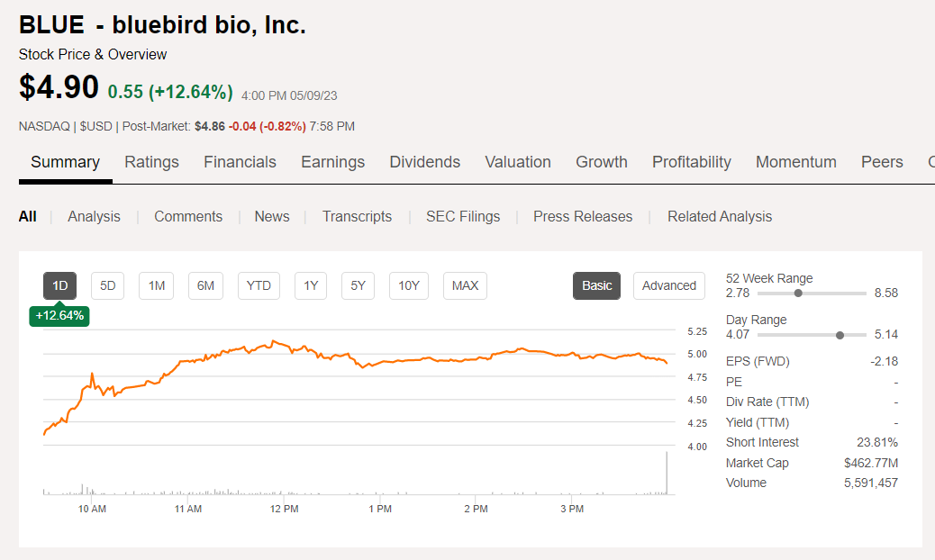Image resolution: width=935 pixels, height=560 pixels.
Task: Select the Valuation tab
Action: click(x=517, y=162)
